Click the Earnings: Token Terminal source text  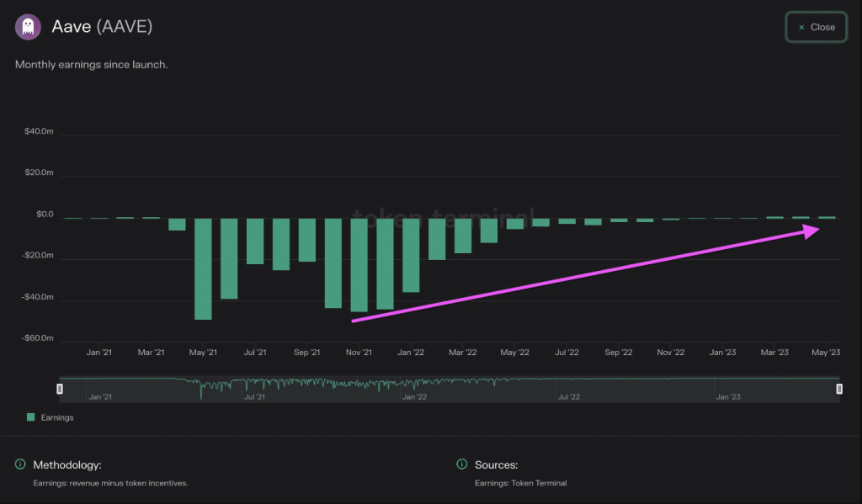(520, 483)
